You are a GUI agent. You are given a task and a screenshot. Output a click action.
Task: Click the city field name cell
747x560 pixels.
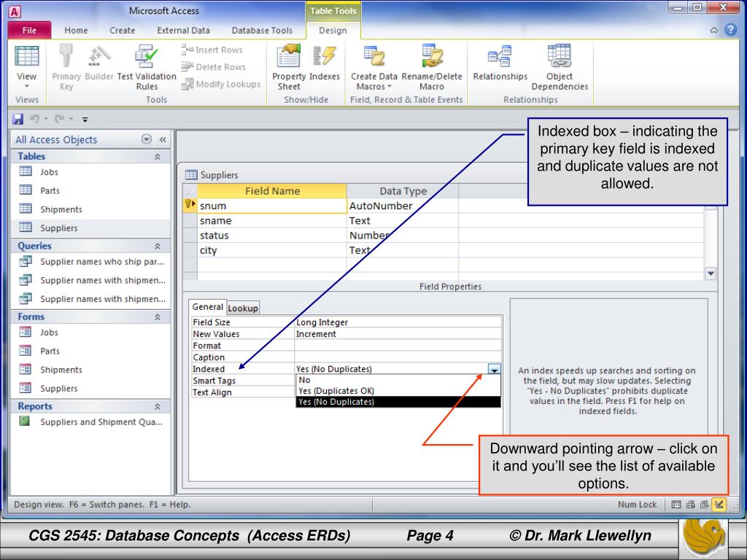[272, 250]
